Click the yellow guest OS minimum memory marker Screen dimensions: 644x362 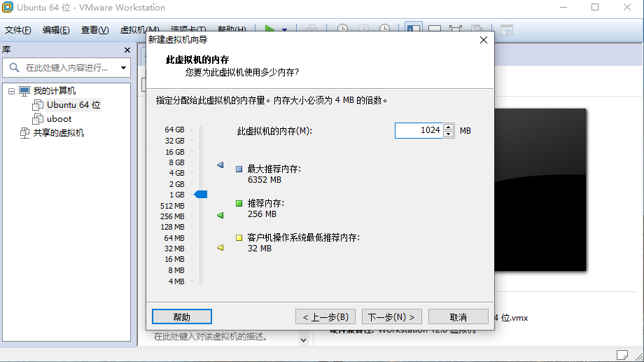220,247
